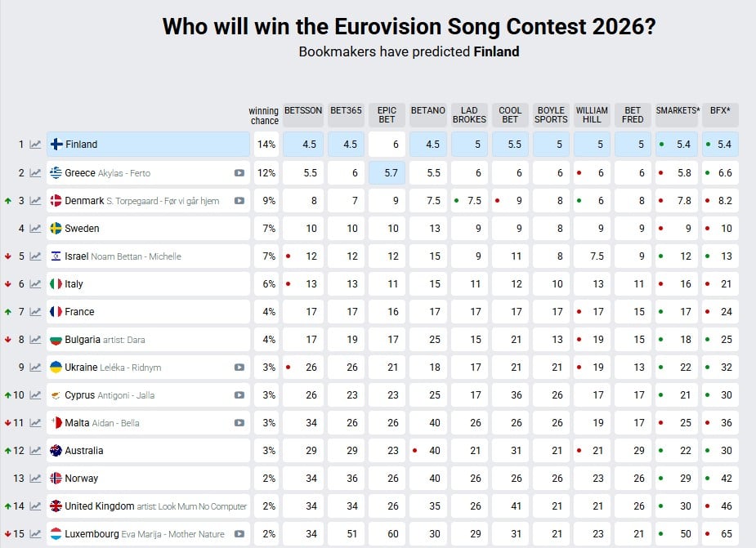Click Denmark's green rank-up arrow
Image resolution: width=756 pixels, height=548 pixels.
[x=7, y=200]
